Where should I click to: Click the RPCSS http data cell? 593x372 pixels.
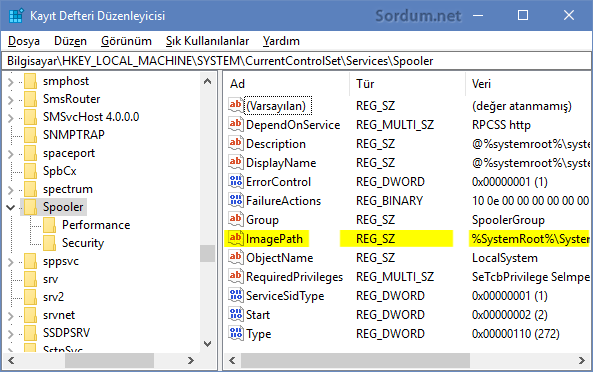coord(501,125)
